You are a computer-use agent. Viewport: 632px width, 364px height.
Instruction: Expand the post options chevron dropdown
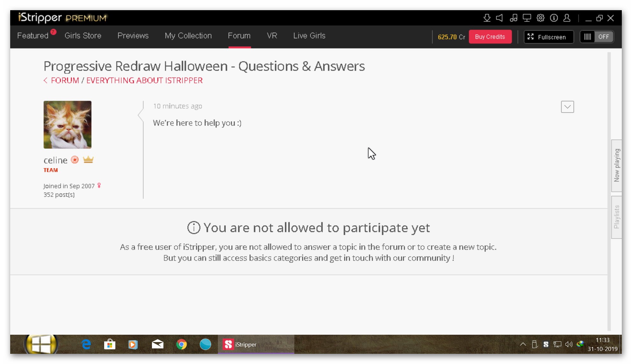[567, 107]
